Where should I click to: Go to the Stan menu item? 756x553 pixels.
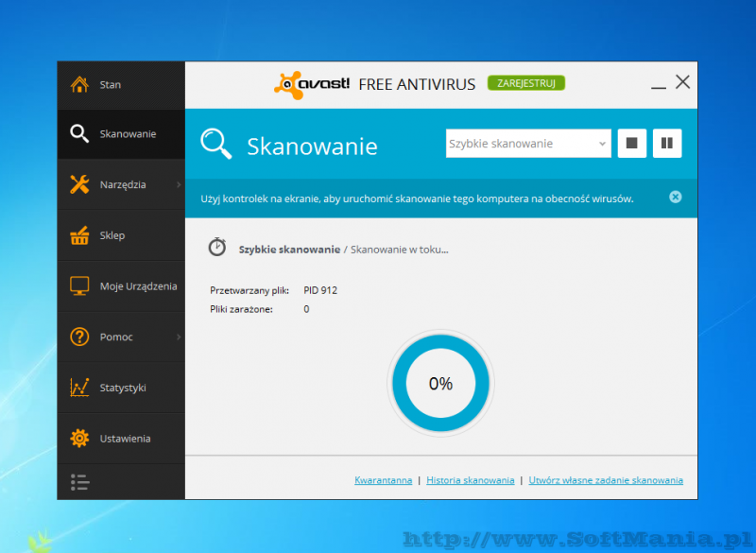pos(121,85)
